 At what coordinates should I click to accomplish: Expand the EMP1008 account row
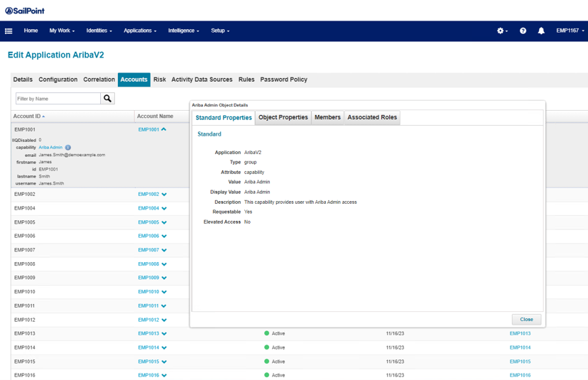pos(164,264)
